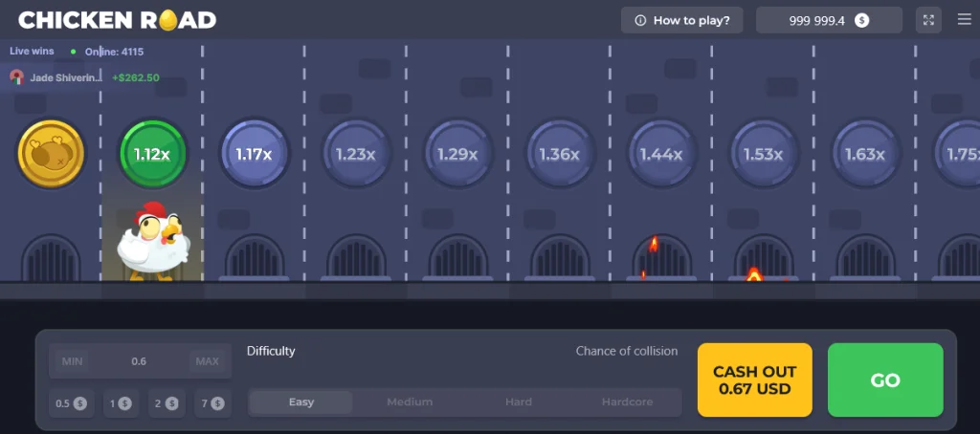Image resolution: width=980 pixels, height=434 pixels.
Task: Select Hard difficulty
Action: pyautogui.click(x=519, y=402)
